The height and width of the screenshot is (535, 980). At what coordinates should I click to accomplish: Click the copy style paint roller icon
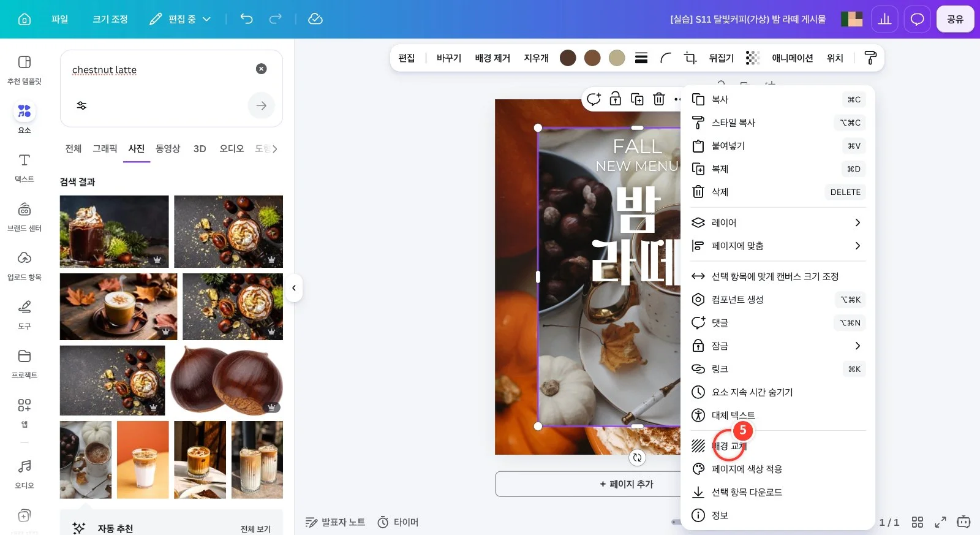click(870, 58)
